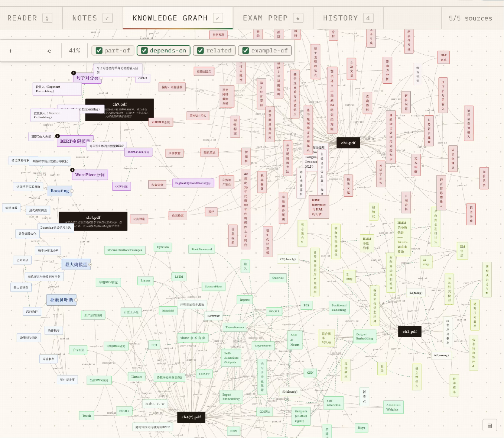Select the ch1.pdf source node
504x438 pixels.
tap(348, 143)
